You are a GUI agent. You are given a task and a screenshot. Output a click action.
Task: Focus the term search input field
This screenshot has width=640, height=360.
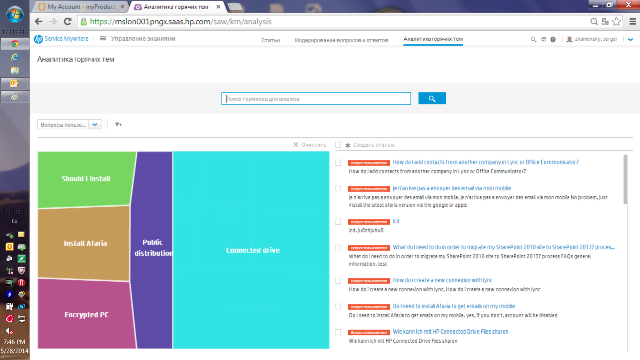316,98
